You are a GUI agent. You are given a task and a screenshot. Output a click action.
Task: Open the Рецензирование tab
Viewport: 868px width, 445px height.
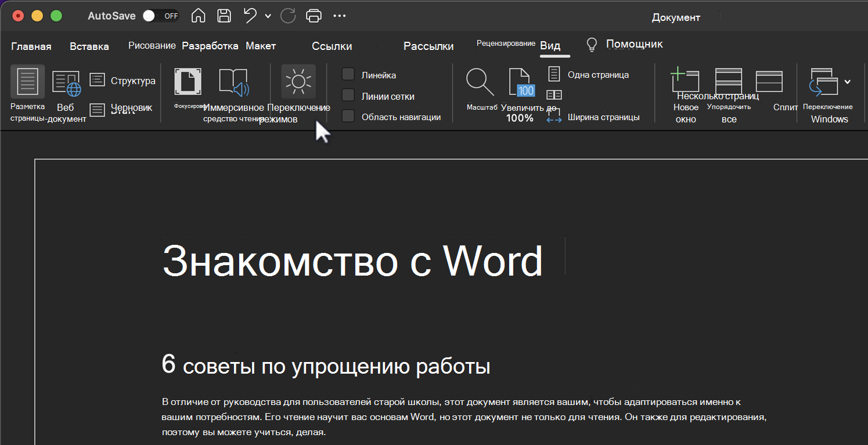[x=506, y=44]
